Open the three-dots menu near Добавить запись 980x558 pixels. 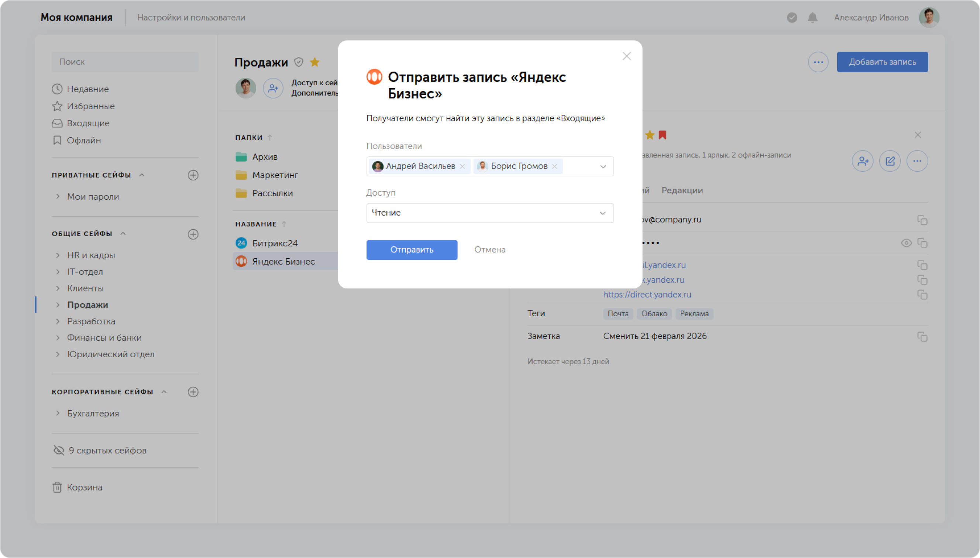pyautogui.click(x=818, y=62)
